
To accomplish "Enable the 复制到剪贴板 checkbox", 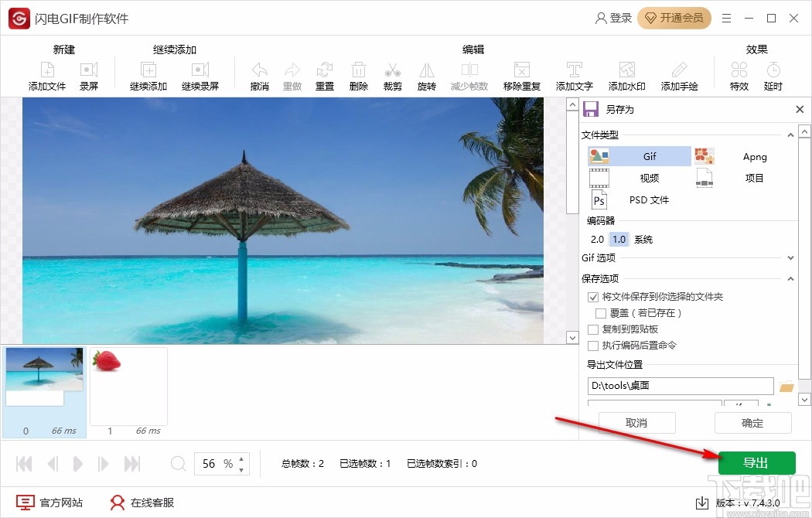I will coord(593,329).
